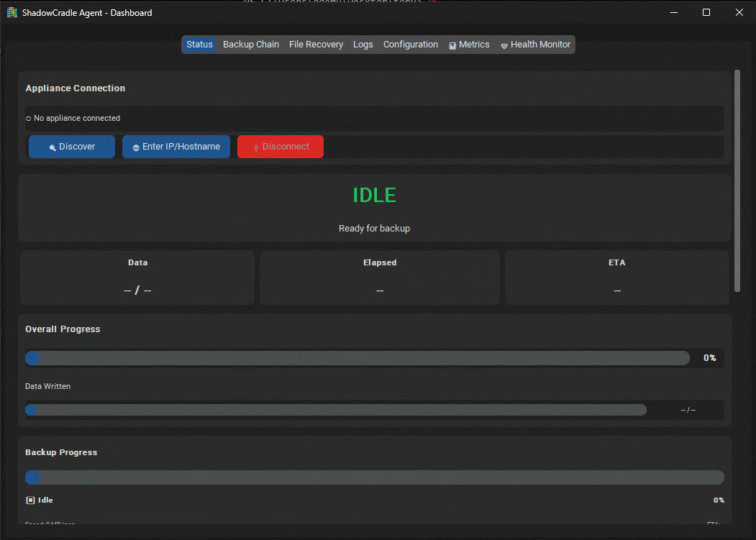Maximize the Dashboard window
The width and height of the screenshot is (756, 540).
(x=706, y=12)
